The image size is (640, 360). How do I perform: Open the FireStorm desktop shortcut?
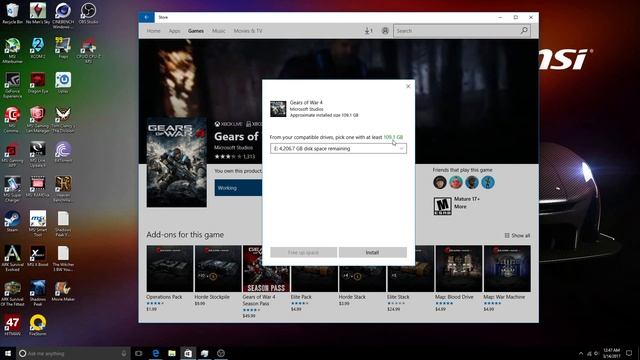pos(38,325)
